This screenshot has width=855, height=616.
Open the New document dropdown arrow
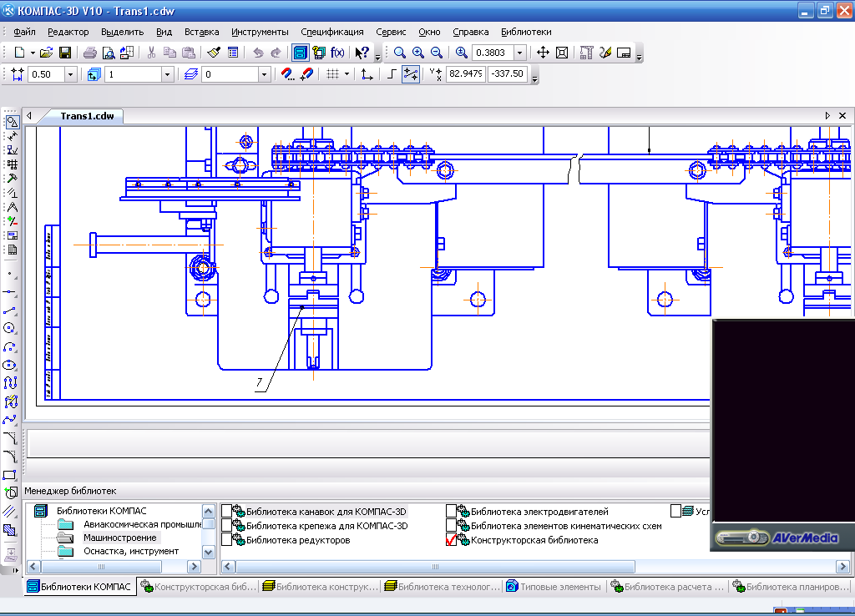coord(33,53)
